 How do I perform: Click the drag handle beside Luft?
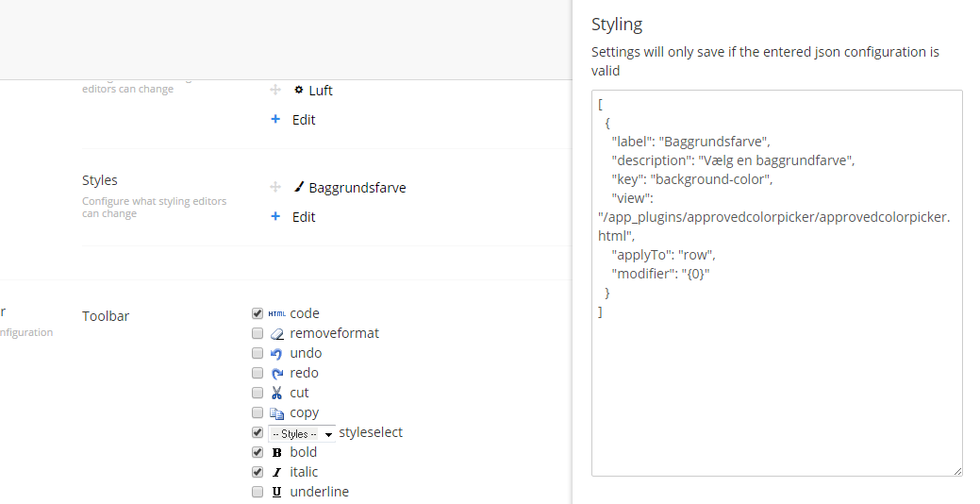point(275,90)
